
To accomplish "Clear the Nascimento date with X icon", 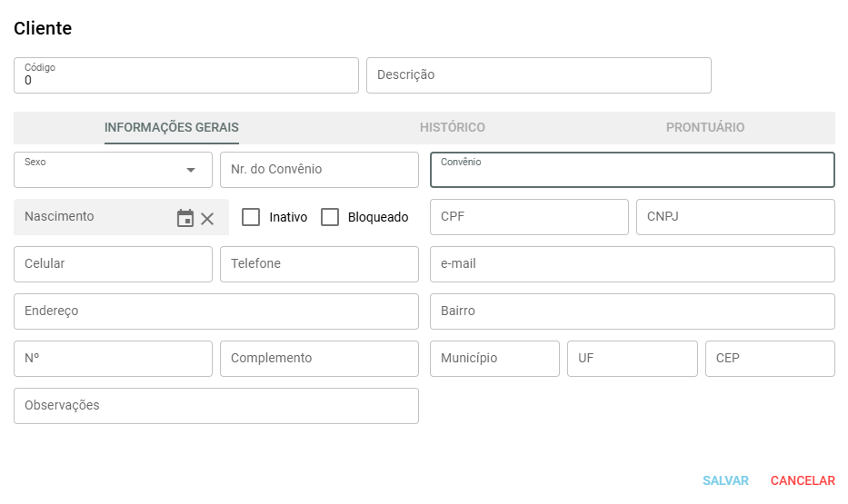I will (207, 218).
